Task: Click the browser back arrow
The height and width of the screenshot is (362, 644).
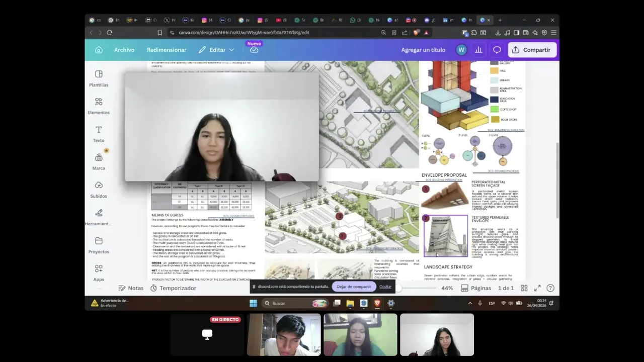Action: click(x=91, y=33)
